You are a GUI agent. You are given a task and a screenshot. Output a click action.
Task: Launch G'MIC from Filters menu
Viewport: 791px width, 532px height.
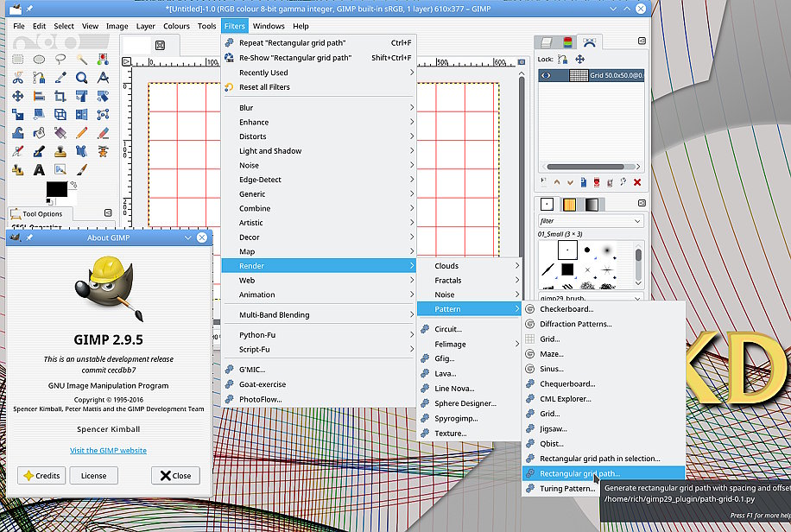319,370
